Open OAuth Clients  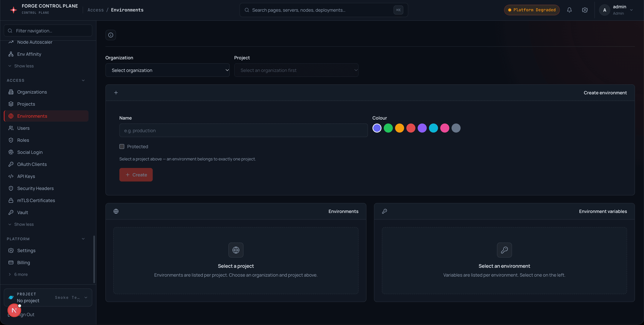(46, 164)
